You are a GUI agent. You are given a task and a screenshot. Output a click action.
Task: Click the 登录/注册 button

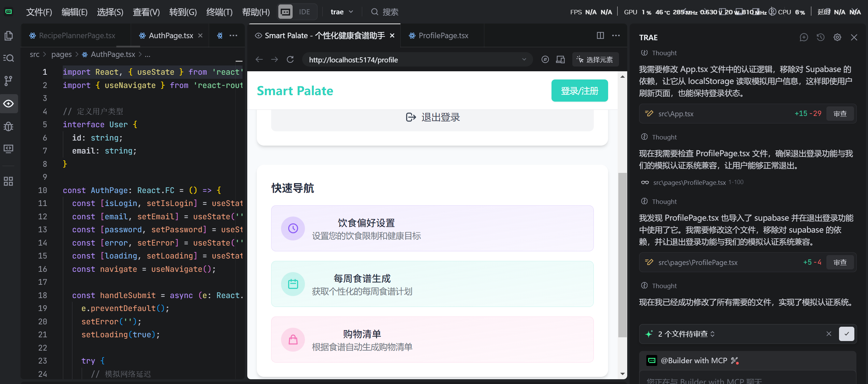click(x=579, y=91)
